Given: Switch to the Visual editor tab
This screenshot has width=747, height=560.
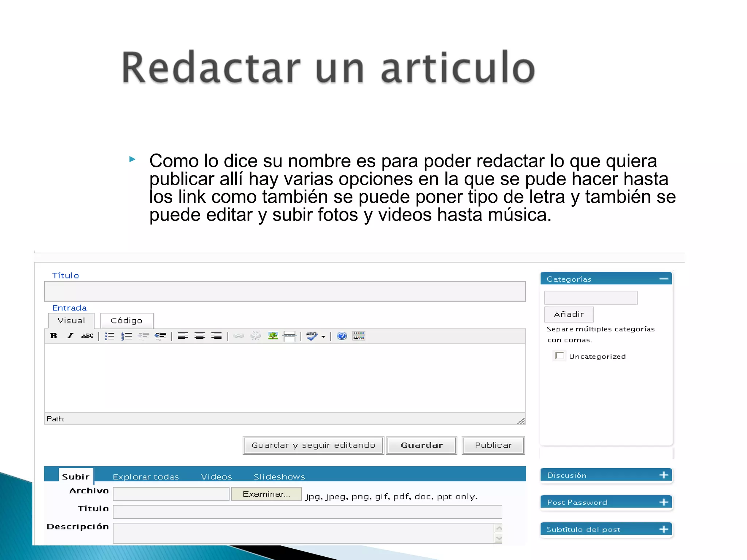Looking at the screenshot, I should coord(71,321).
